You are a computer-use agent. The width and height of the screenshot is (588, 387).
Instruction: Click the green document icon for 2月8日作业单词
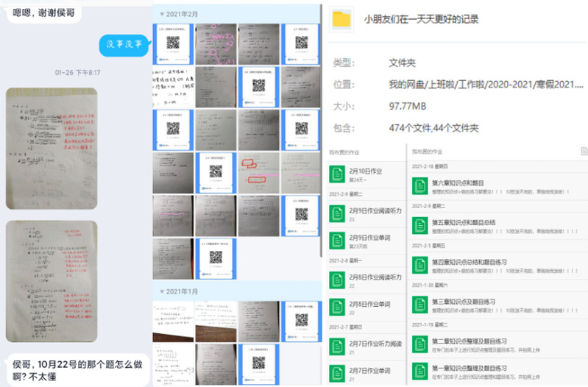[337, 307]
